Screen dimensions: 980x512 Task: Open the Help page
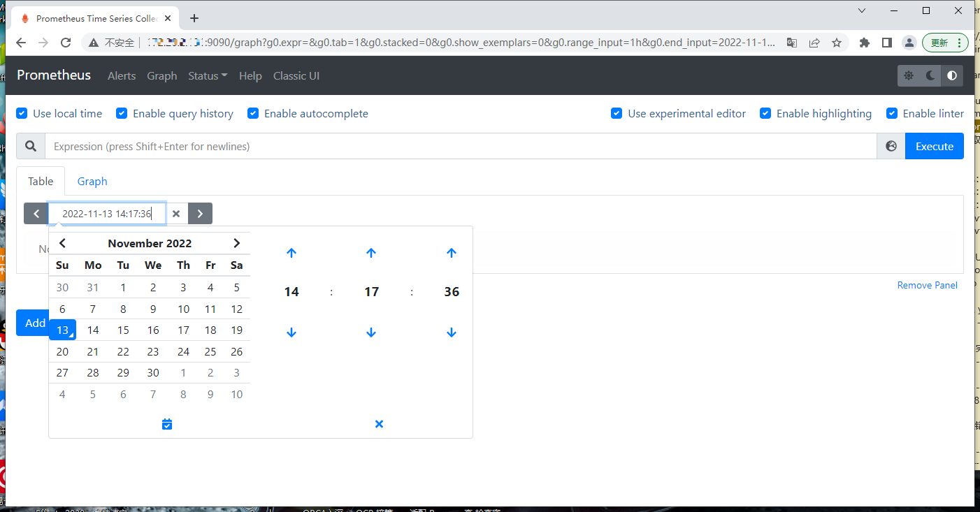pyautogui.click(x=250, y=75)
